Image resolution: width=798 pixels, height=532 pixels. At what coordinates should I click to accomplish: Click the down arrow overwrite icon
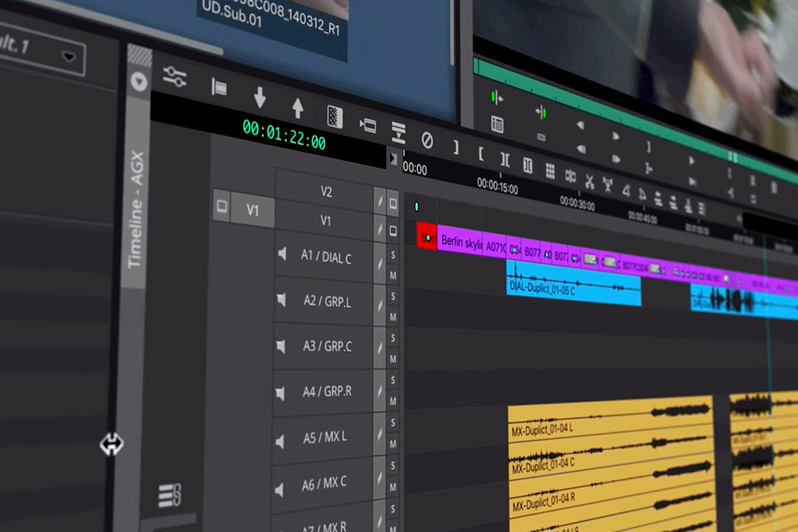260,98
